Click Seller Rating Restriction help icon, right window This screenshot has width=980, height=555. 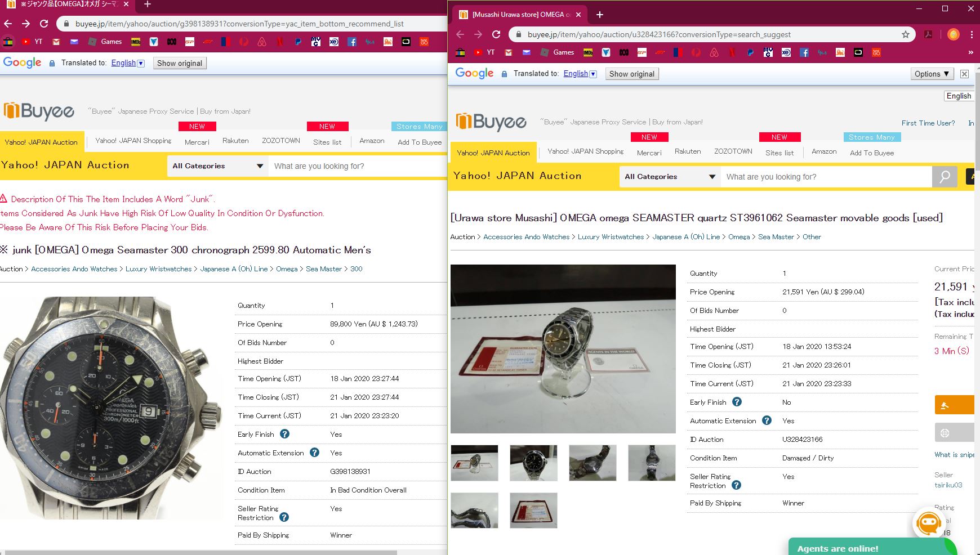point(736,485)
